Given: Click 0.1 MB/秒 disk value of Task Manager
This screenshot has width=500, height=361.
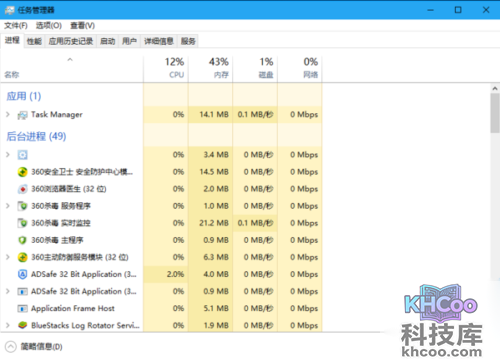Looking at the screenshot, I should click(256, 115).
